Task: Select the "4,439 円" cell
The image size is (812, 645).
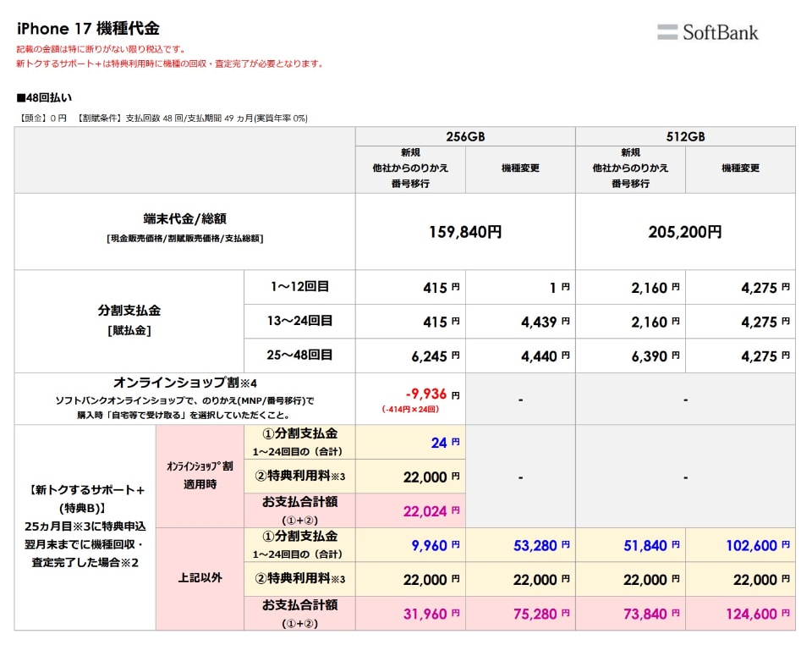Action: tap(546, 322)
